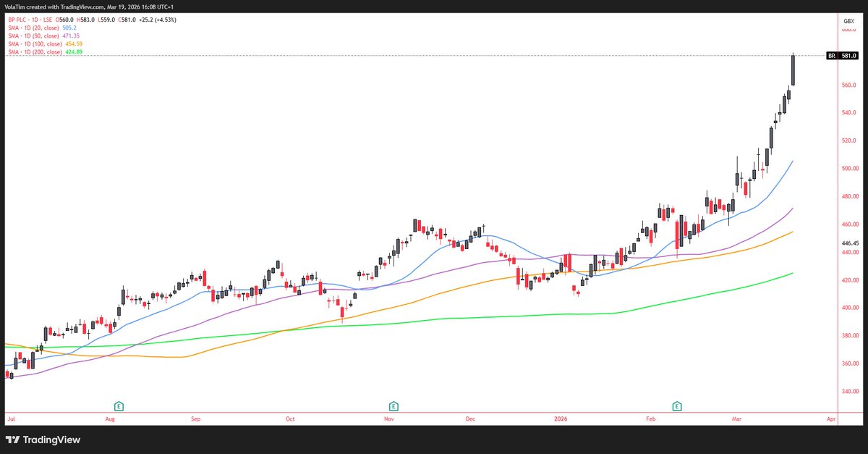Click the TradingView logo at bottom left
The height and width of the screenshot is (454, 868).
point(43,440)
